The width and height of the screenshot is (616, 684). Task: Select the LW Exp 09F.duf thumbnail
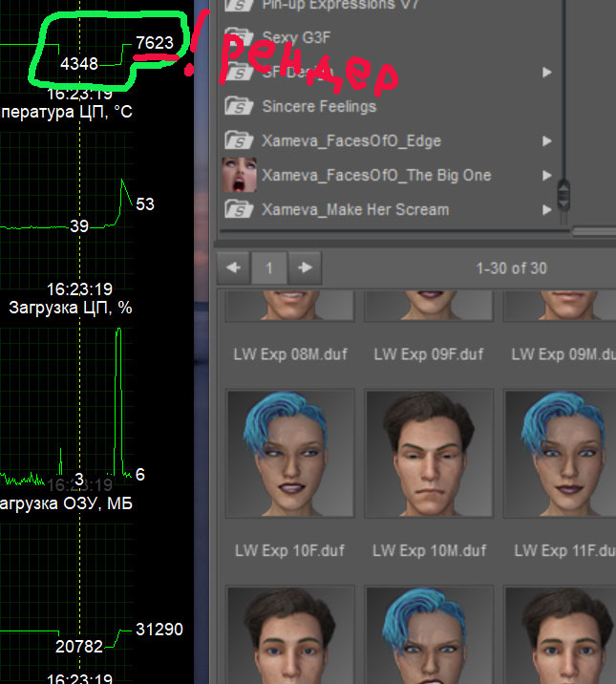[429, 307]
